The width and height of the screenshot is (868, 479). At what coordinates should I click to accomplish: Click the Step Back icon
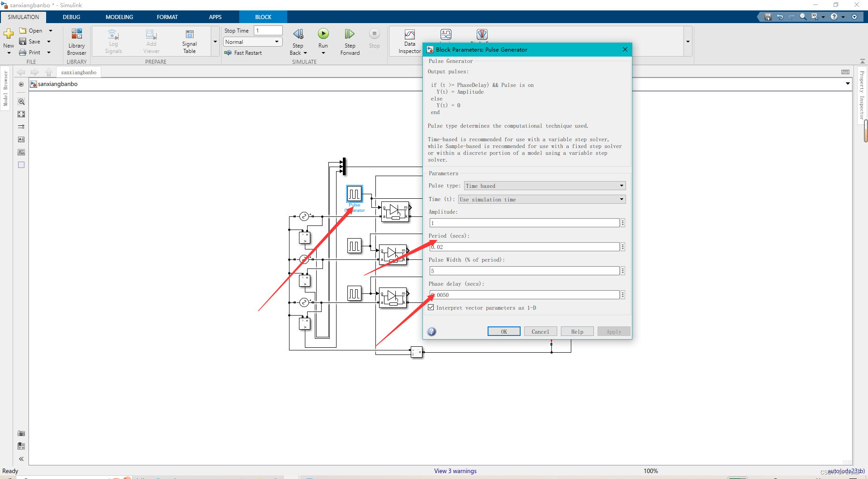click(x=298, y=34)
